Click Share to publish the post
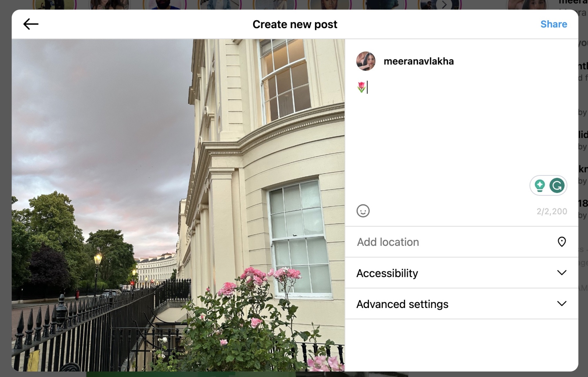This screenshot has height=377, width=588. pos(555,24)
